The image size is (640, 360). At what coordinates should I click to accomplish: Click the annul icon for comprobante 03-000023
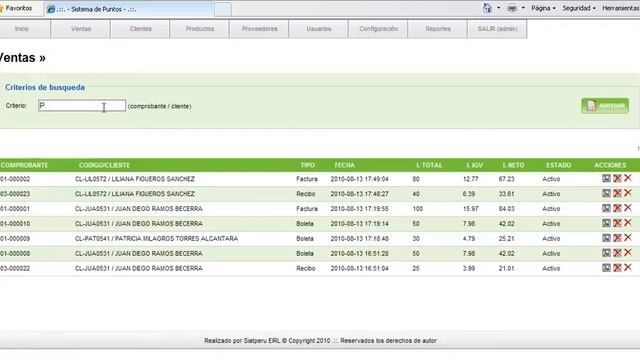pyautogui.click(x=617, y=193)
